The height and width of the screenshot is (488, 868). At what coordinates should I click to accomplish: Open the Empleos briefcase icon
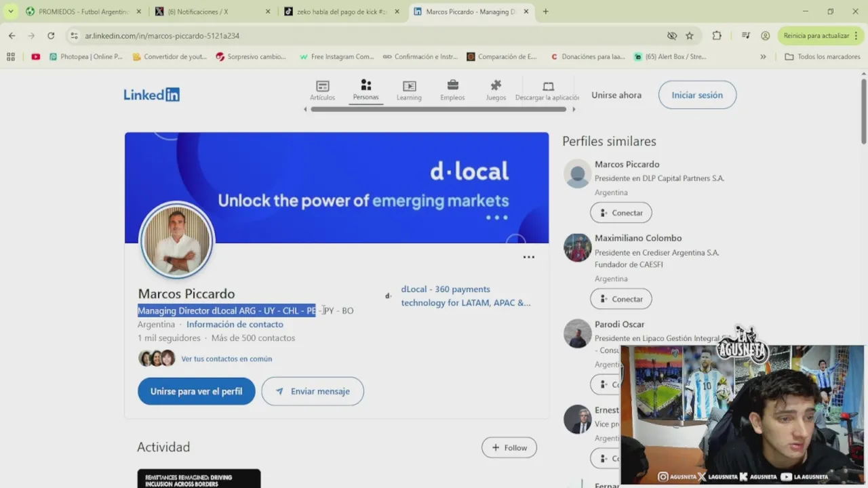(x=452, y=90)
